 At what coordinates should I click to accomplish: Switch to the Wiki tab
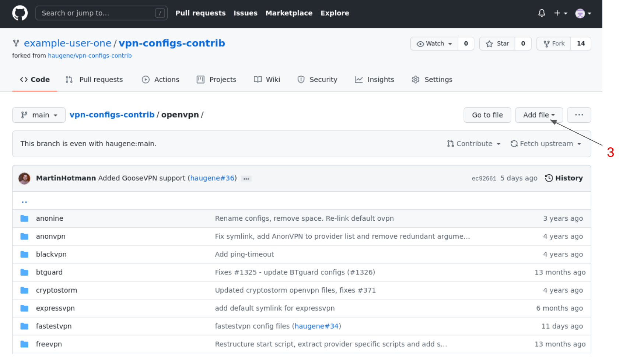tap(267, 80)
